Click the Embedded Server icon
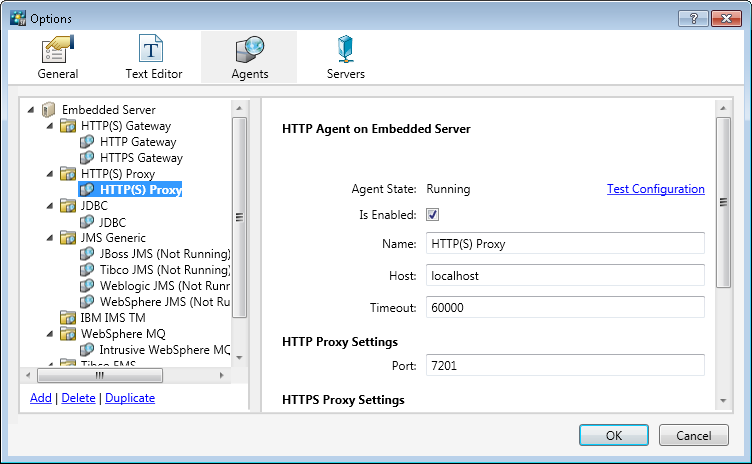This screenshot has height=464, width=752. [49, 110]
